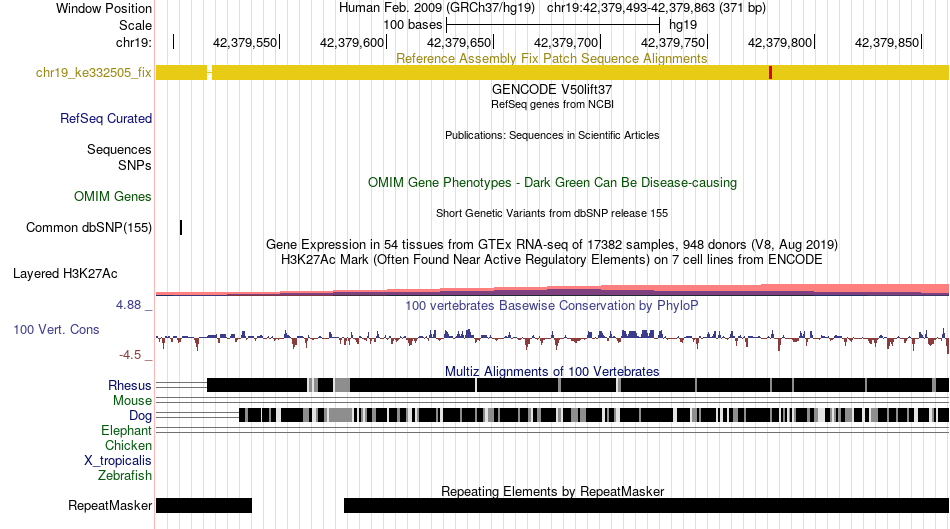Click the red mismatch marker on fix patch
Image resolution: width=950 pixels, height=529 pixels.
(x=770, y=73)
